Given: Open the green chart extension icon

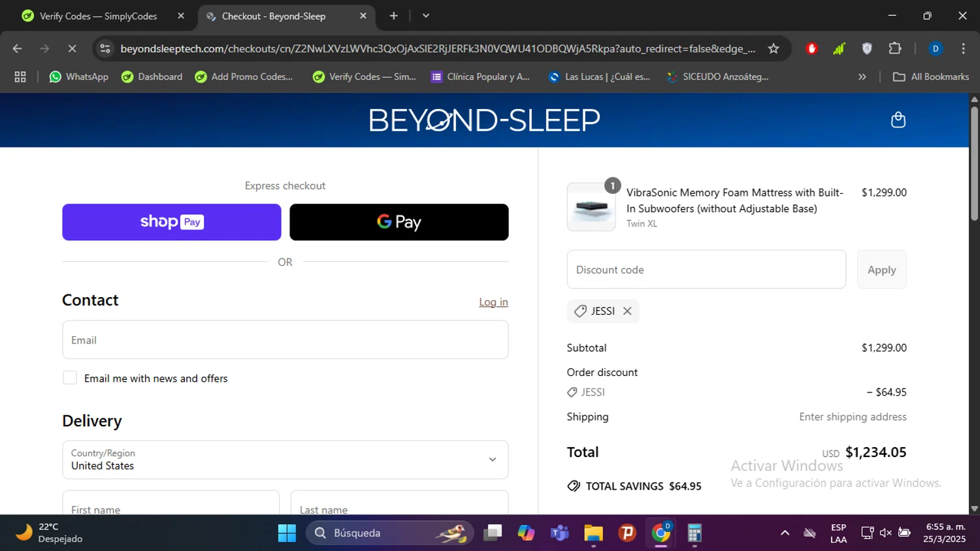Looking at the screenshot, I should pos(840,49).
